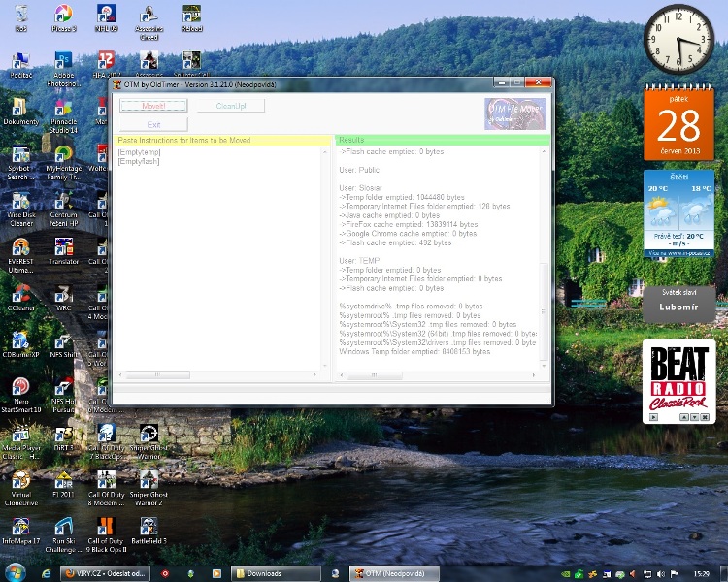Click the Exit button in OTM
Screen dimensions: 728x582
[x=153, y=124]
